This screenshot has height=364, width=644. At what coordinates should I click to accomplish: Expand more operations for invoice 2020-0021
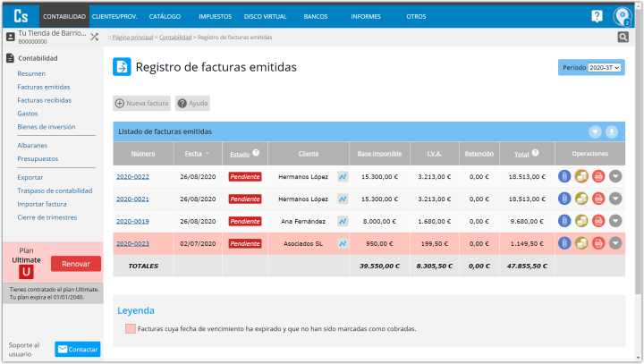tap(615, 199)
